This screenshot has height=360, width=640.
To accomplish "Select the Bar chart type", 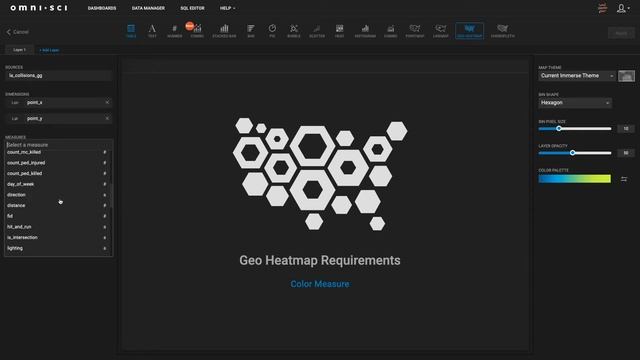I will [251, 31].
